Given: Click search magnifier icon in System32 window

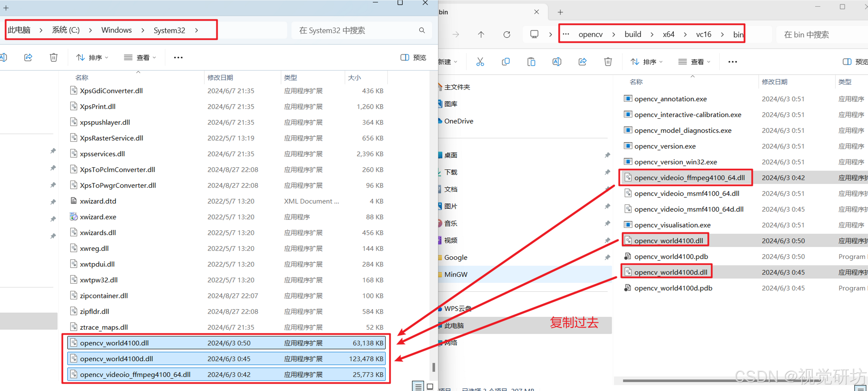Looking at the screenshot, I should 422,30.
